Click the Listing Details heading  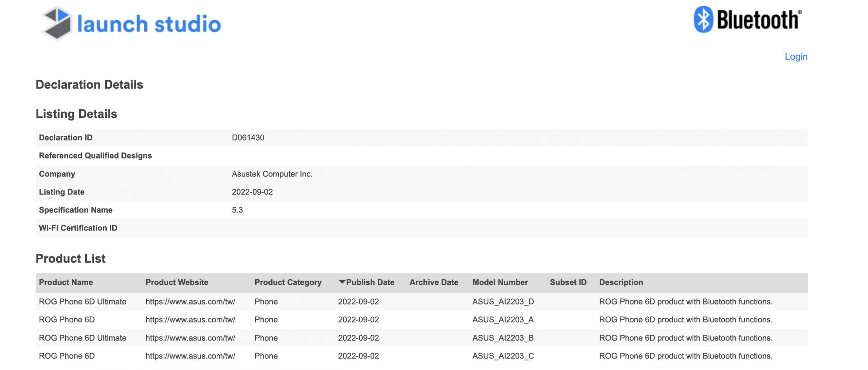(x=77, y=114)
